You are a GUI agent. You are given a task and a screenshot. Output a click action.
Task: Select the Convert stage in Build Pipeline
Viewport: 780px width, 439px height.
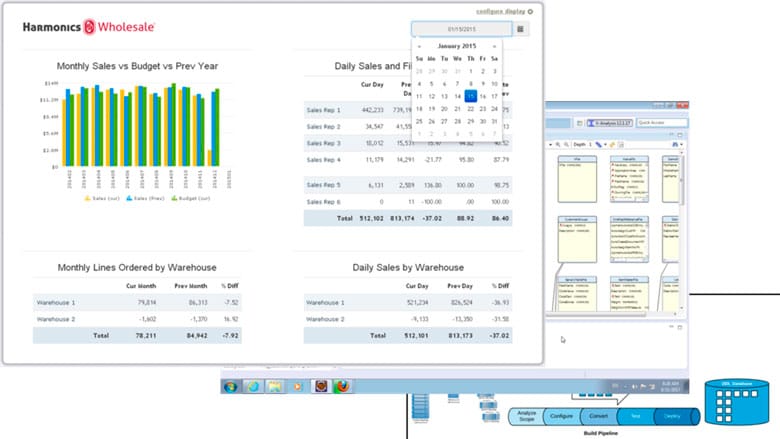click(x=597, y=415)
